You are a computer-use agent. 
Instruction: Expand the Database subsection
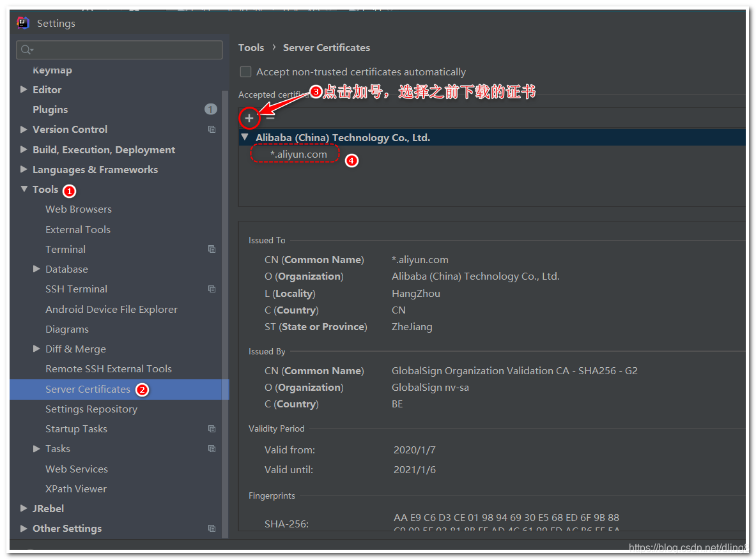click(x=36, y=269)
